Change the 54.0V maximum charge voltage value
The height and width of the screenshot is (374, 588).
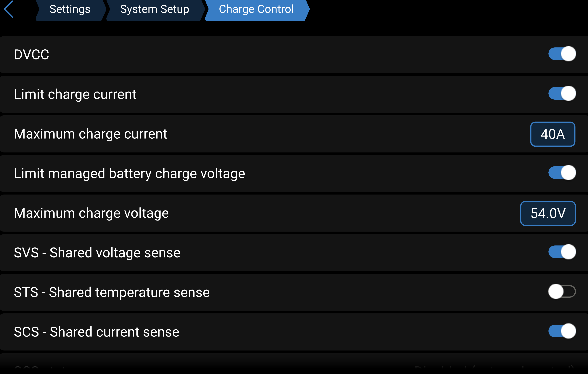[548, 213]
